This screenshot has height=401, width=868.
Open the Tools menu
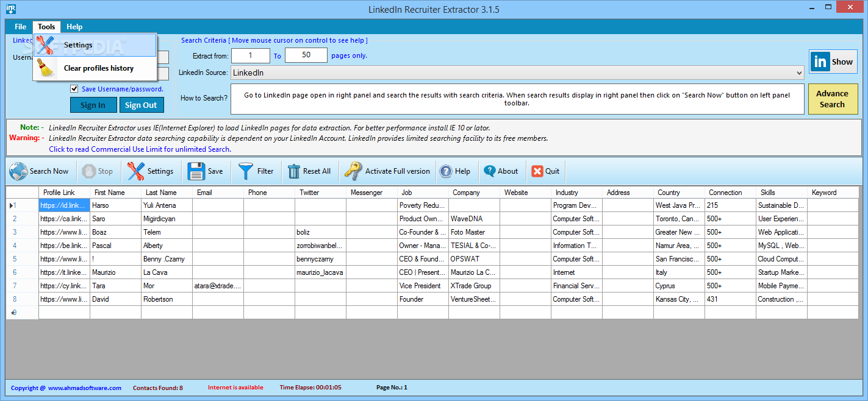[x=46, y=27]
